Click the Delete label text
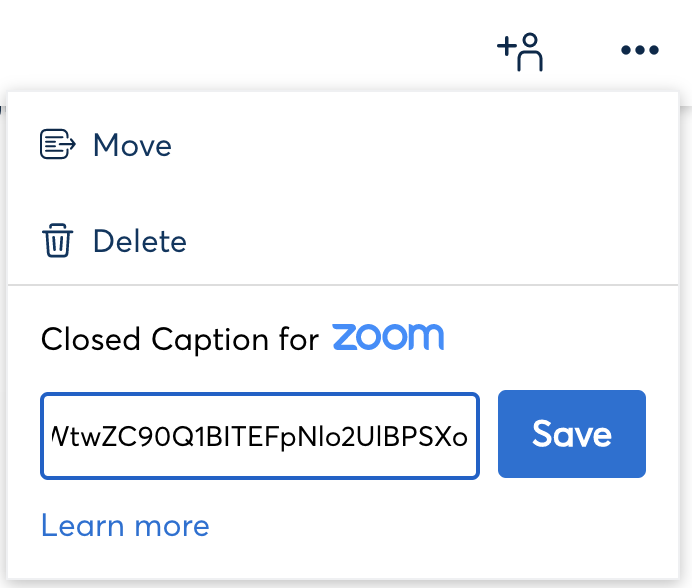 tap(140, 241)
